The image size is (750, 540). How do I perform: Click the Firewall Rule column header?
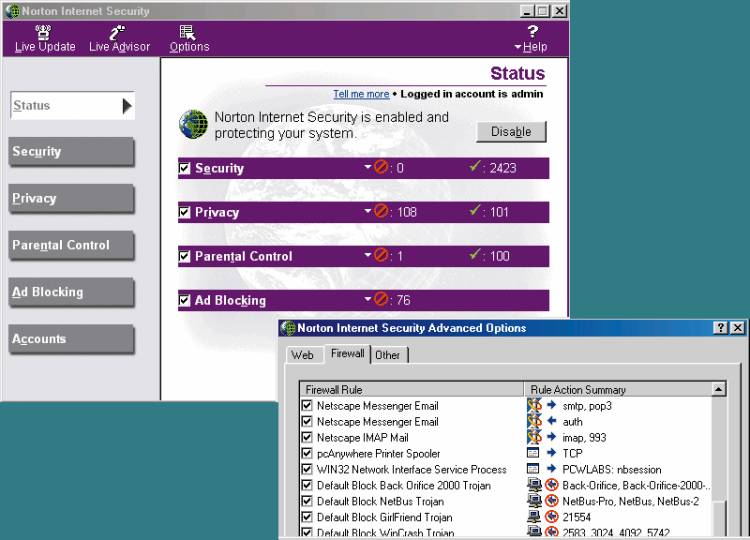[x=411, y=389]
